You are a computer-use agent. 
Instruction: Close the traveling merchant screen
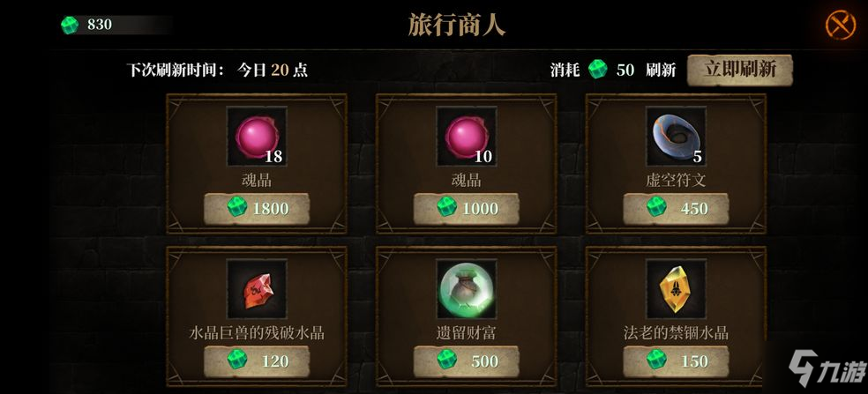point(841,26)
